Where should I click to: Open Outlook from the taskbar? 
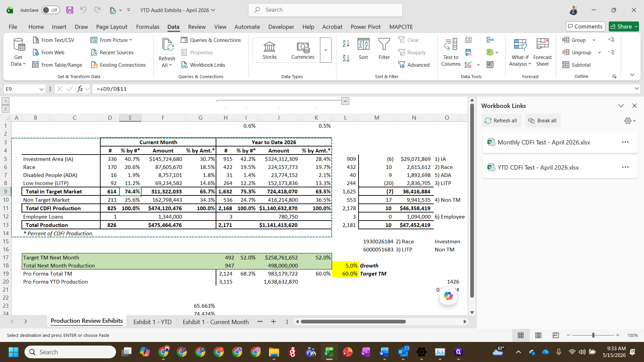point(403,352)
